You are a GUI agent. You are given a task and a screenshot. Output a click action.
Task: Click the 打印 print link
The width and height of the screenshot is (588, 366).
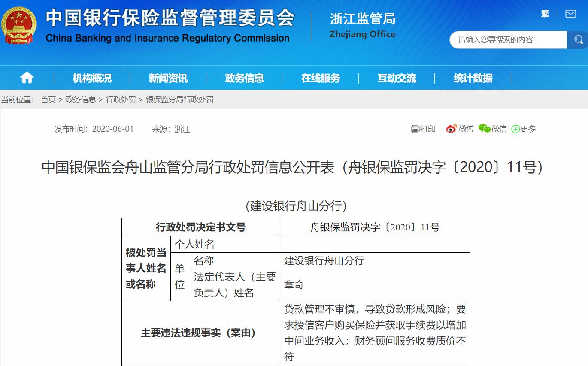(x=427, y=129)
